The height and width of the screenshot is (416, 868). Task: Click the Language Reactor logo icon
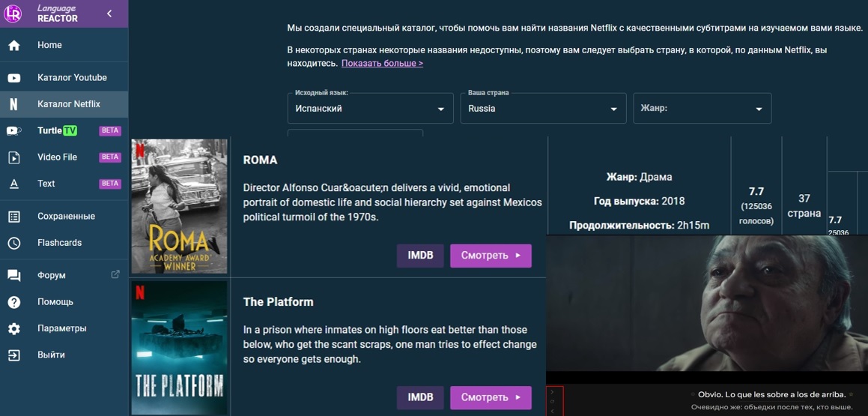(x=12, y=13)
